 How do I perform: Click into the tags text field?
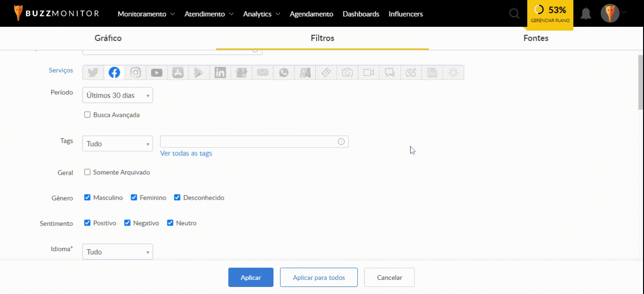point(248,141)
